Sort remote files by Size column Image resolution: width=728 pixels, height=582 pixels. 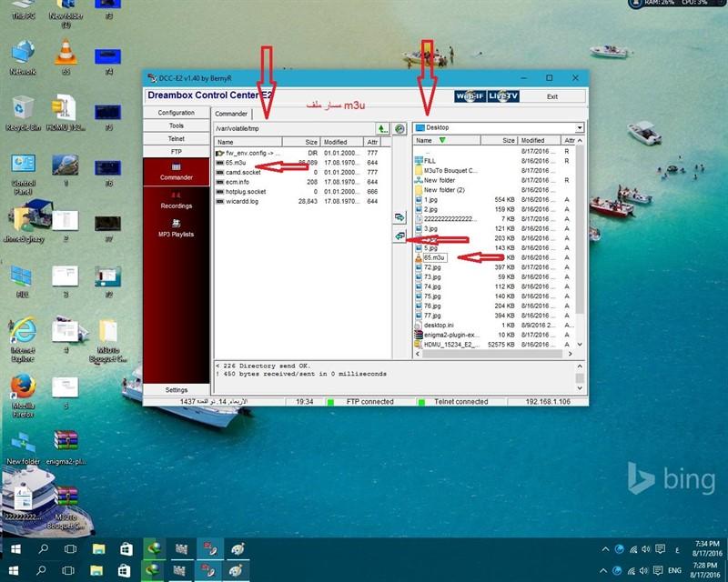point(301,142)
